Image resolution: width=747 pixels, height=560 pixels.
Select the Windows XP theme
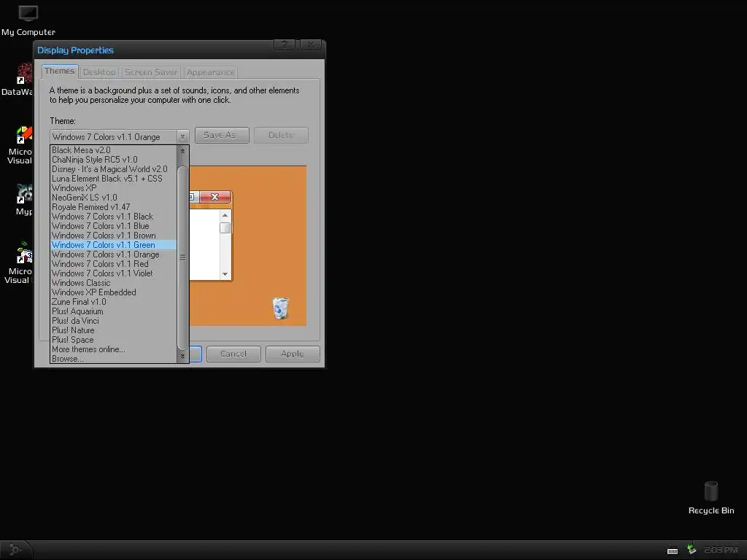(113, 188)
